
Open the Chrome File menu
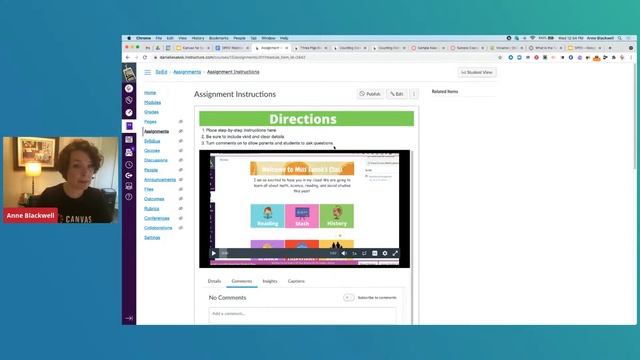158,38
